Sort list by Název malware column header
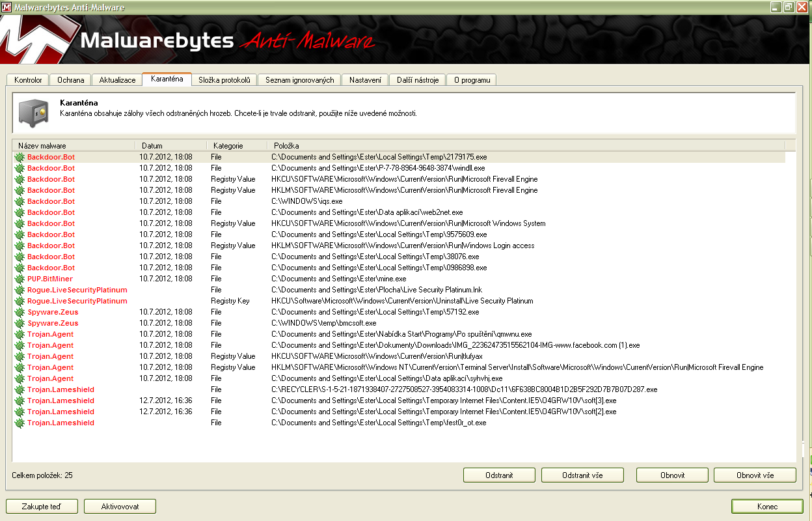812x521 pixels. click(x=73, y=146)
